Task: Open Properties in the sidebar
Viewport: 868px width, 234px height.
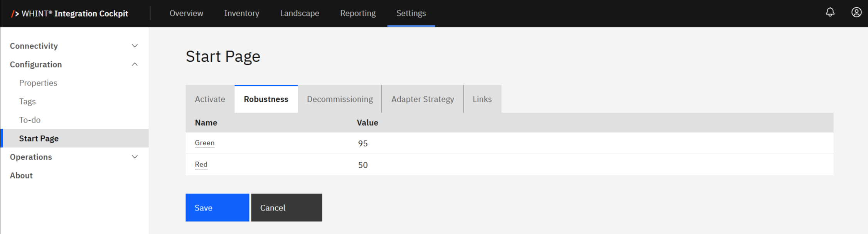Action: pos(38,83)
